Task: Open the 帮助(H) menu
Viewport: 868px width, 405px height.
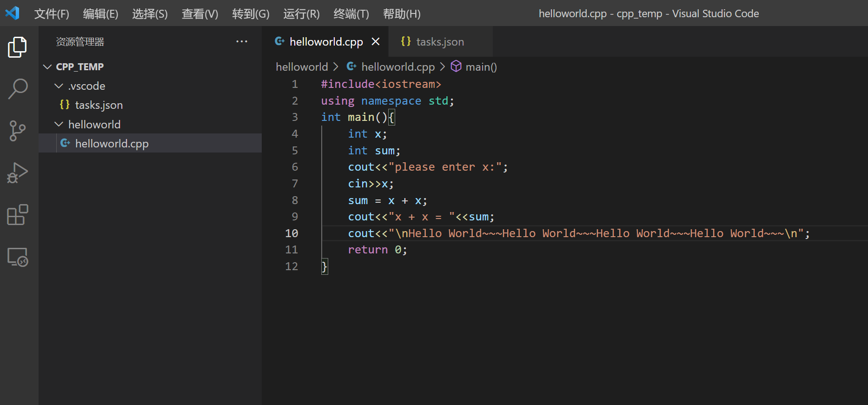Action: pos(402,14)
